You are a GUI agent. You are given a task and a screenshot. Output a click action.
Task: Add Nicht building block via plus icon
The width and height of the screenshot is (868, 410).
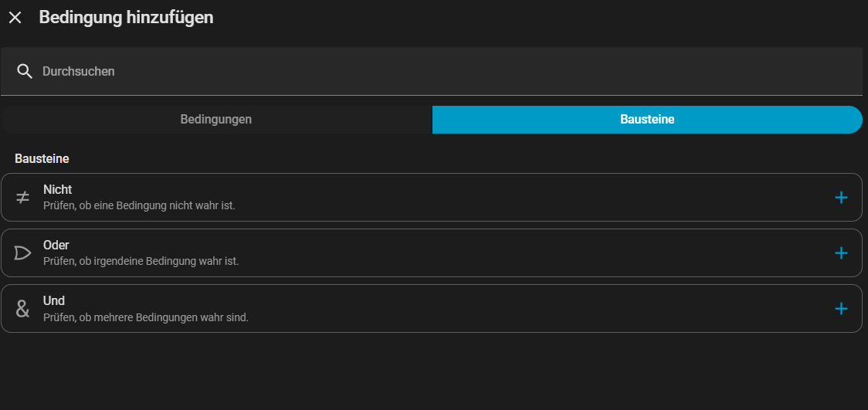coord(841,198)
